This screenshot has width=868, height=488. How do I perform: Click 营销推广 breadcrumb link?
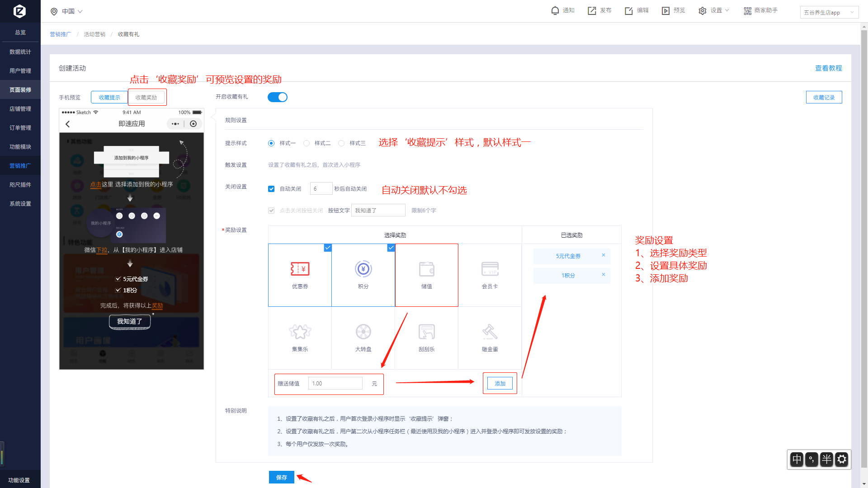tap(61, 34)
